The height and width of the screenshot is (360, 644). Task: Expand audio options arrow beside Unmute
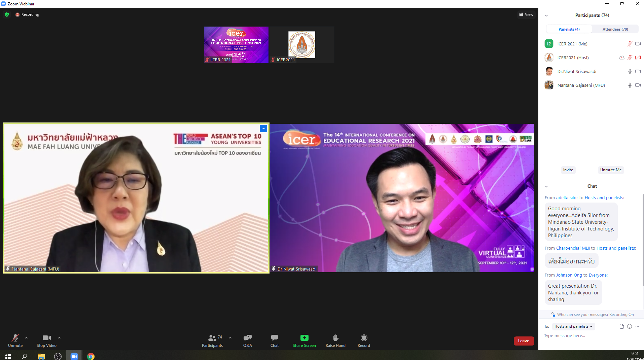(26, 338)
